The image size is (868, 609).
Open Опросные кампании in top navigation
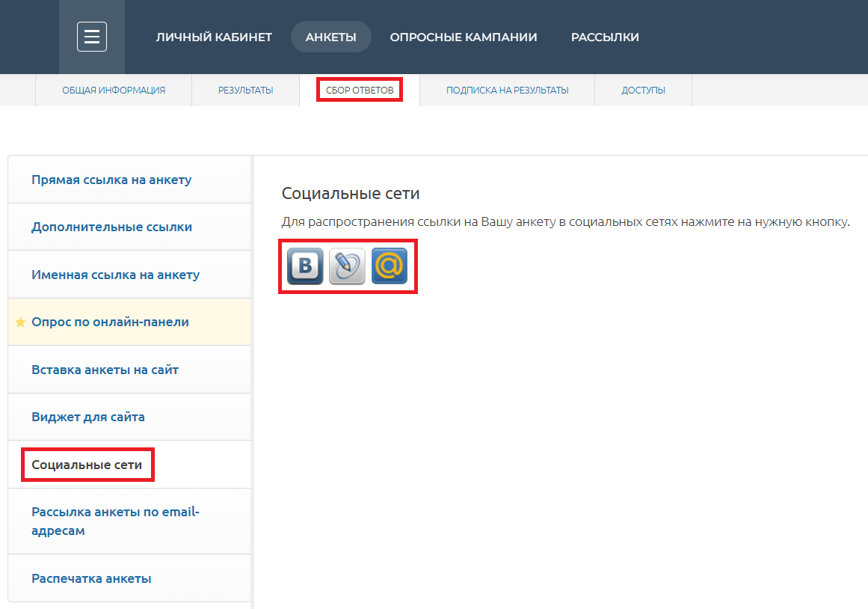tap(464, 37)
